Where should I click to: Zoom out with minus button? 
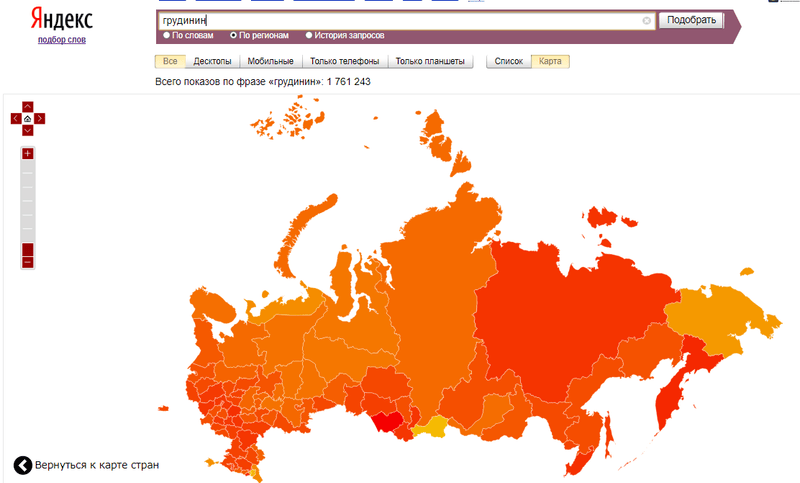[x=28, y=263]
